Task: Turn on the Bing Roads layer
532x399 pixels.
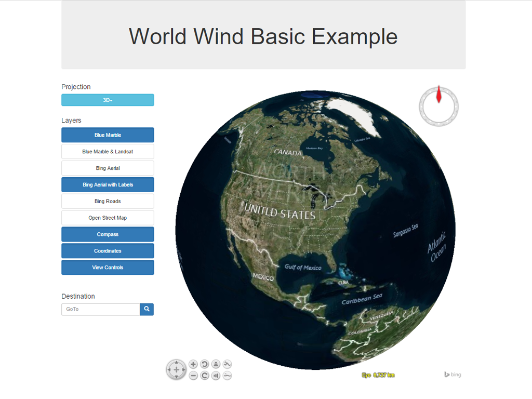Action: pyautogui.click(x=108, y=201)
